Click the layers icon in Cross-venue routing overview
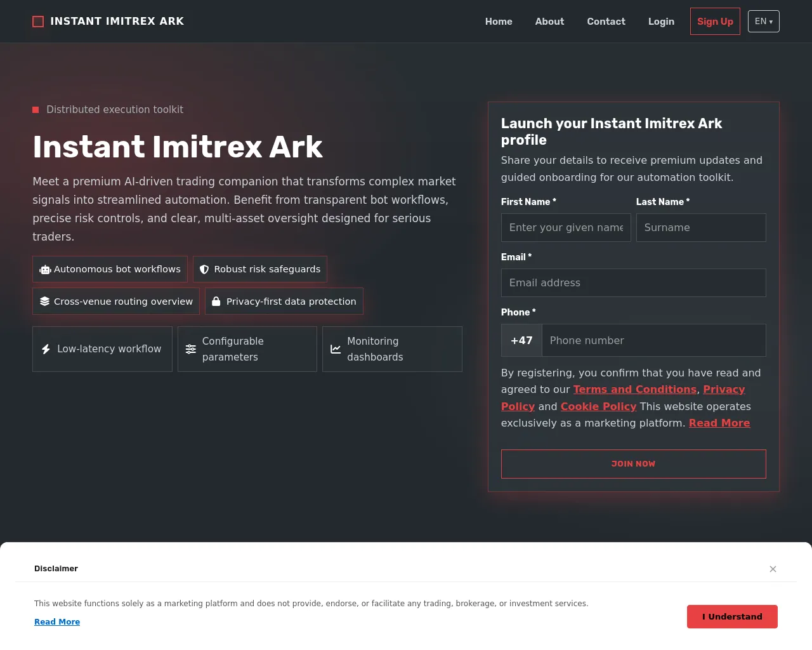This screenshot has height=650, width=812. (44, 302)
